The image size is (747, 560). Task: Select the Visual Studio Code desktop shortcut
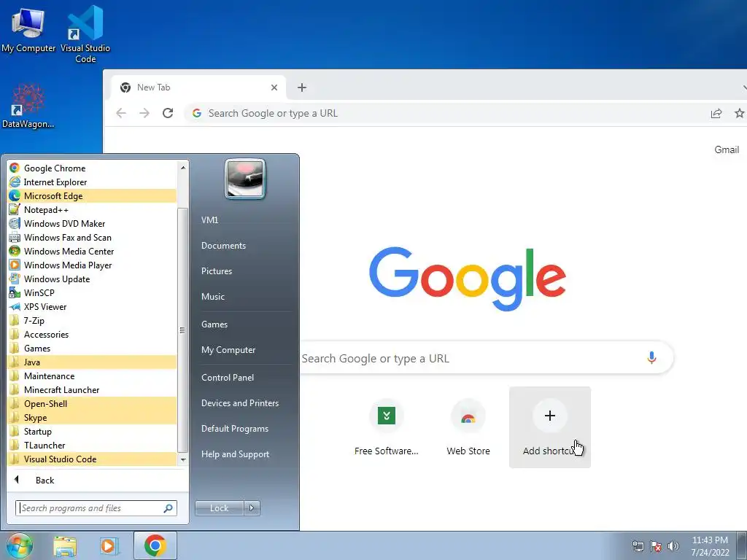85,34
